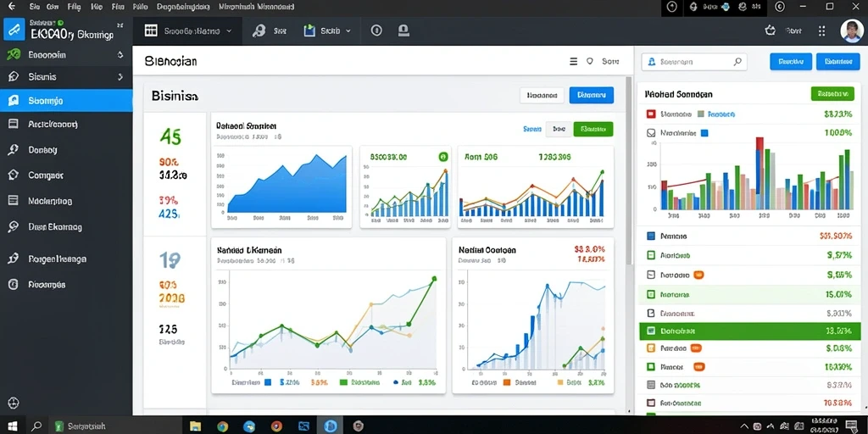
Task: Open the notification center in system tray
Action: tap(853, 427)
